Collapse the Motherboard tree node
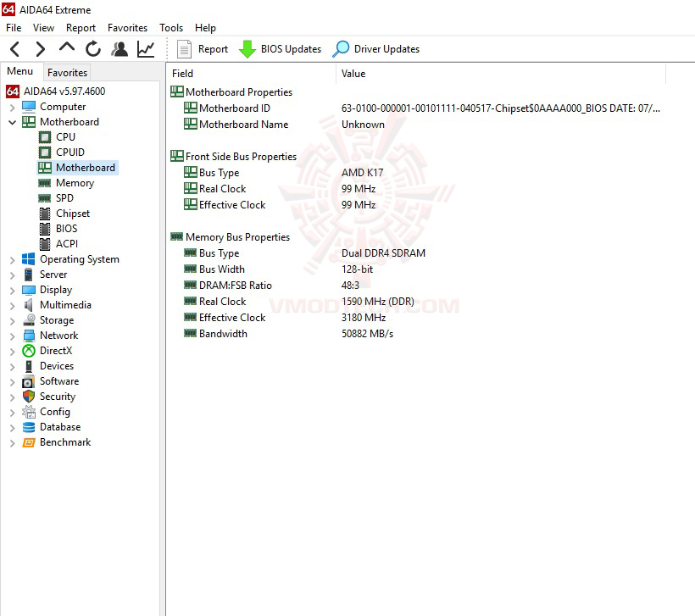Viewport: 695px width, 616px height. 13,122
